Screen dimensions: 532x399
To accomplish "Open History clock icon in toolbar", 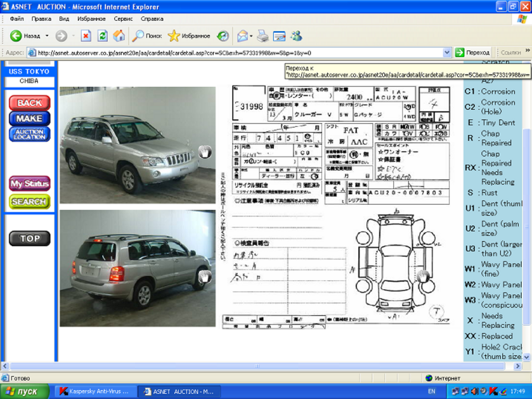I will point(223,36).
